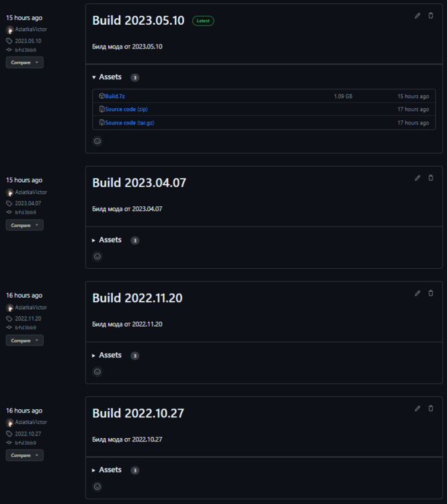Edit the Build 2023.05.10 release (pencil icon)

pos(417,15)
